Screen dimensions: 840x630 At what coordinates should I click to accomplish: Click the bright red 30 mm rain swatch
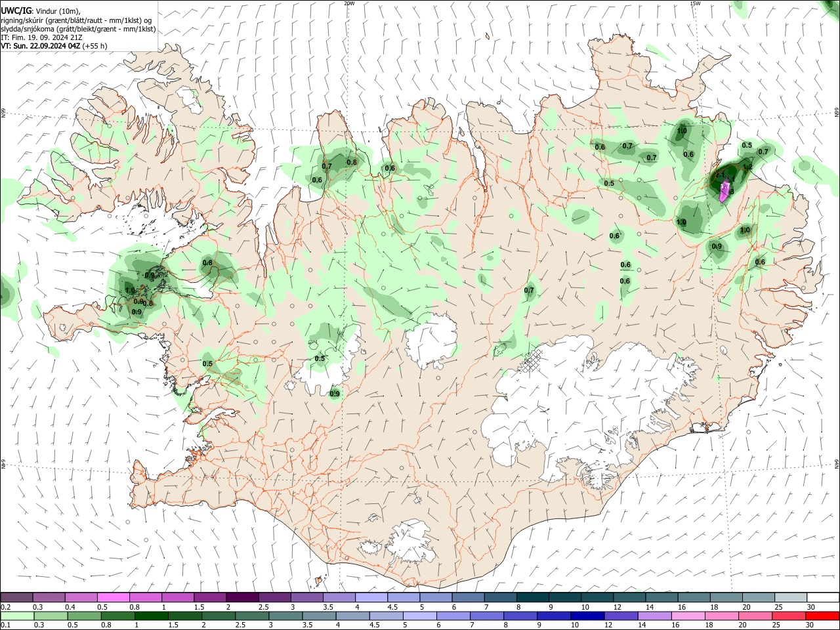822,616
